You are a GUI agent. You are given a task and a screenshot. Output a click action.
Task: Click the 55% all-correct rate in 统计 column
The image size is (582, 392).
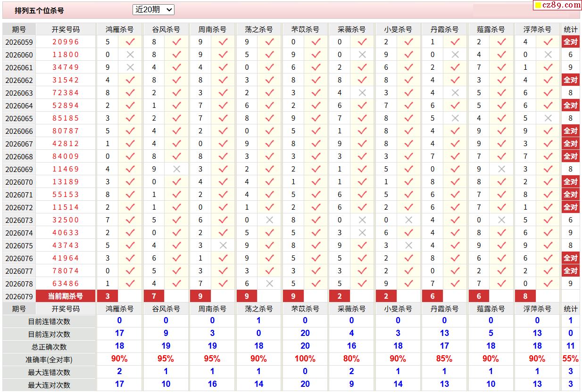(x=571, y=359)
